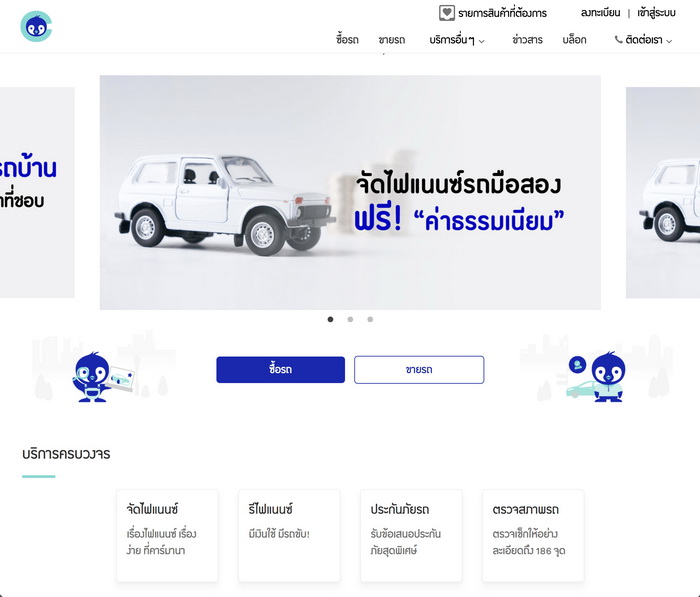700x597 pixels.
Task: Click the phone icon beside ติดต่อเรา
Action: [x=618, y=40]
